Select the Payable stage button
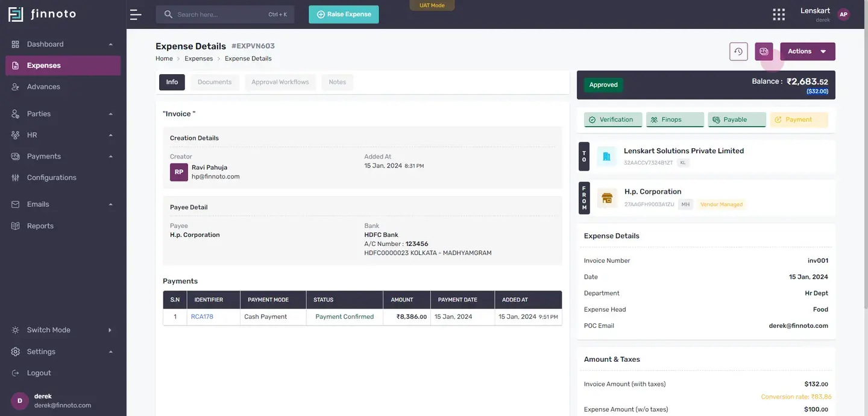 737,119
